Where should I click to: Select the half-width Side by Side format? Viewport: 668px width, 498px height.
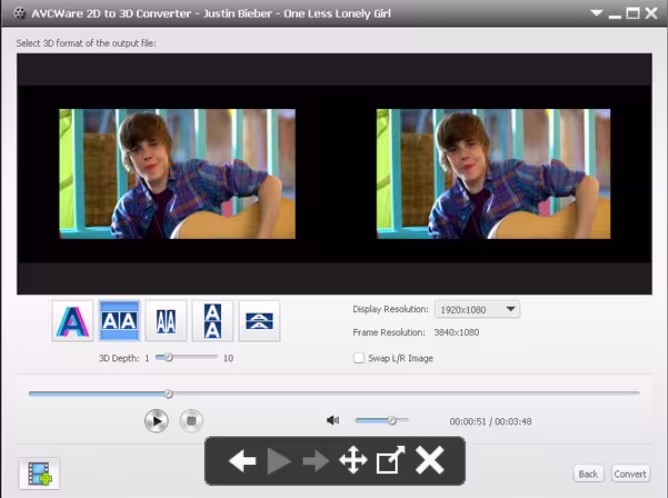[x=166, y=321]
